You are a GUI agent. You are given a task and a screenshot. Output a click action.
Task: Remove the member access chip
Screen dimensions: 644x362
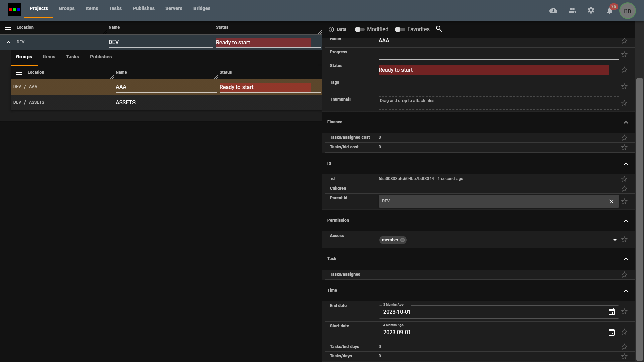pos(402,240)
